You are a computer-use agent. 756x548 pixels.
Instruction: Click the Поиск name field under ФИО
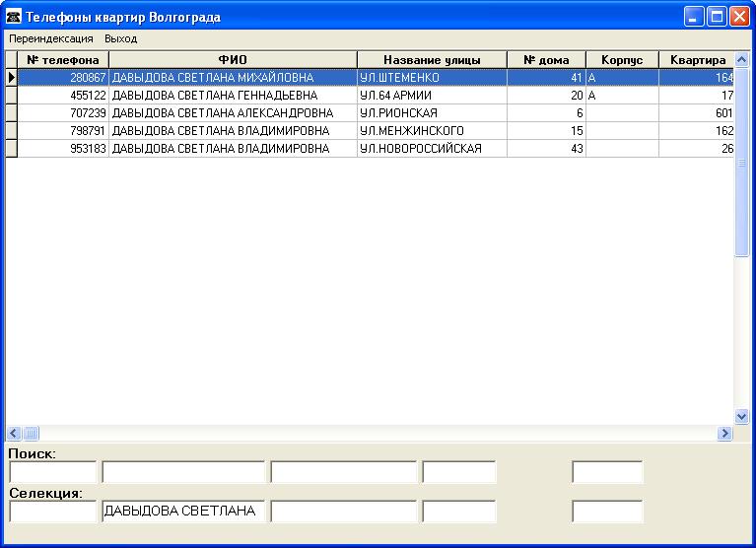pyautogui.click(x=183, y=472)
